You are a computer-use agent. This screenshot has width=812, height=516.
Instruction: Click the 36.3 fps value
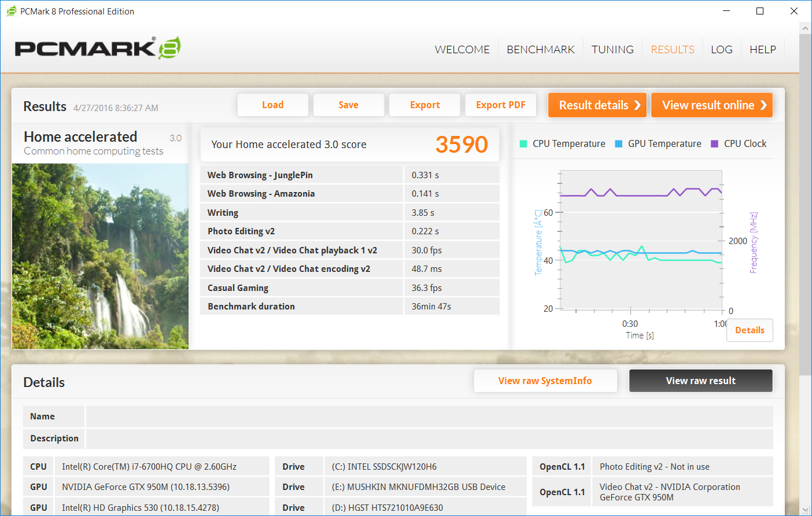(x=427, y=288)
